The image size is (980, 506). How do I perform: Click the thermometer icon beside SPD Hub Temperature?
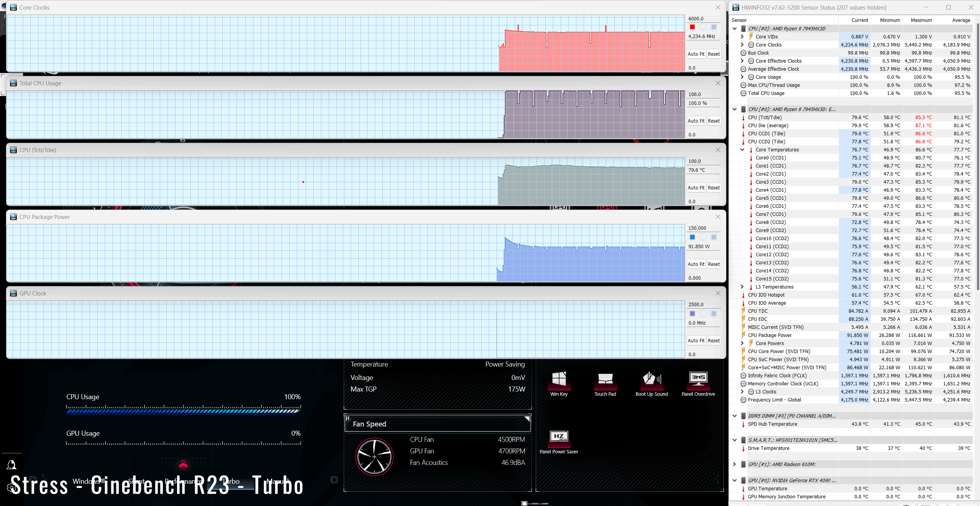[743, 424]
